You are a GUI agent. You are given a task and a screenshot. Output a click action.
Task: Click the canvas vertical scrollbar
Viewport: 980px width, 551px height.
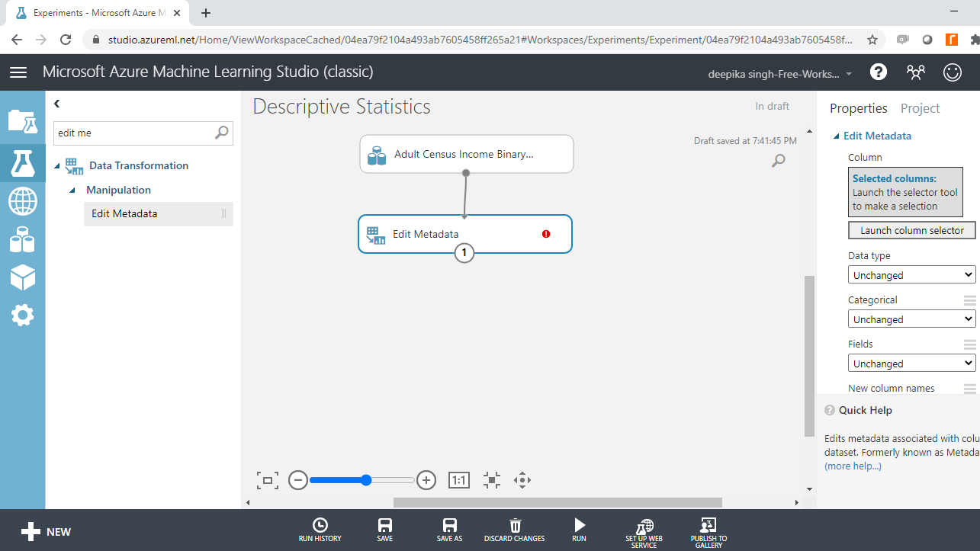(x=809, y=356)
